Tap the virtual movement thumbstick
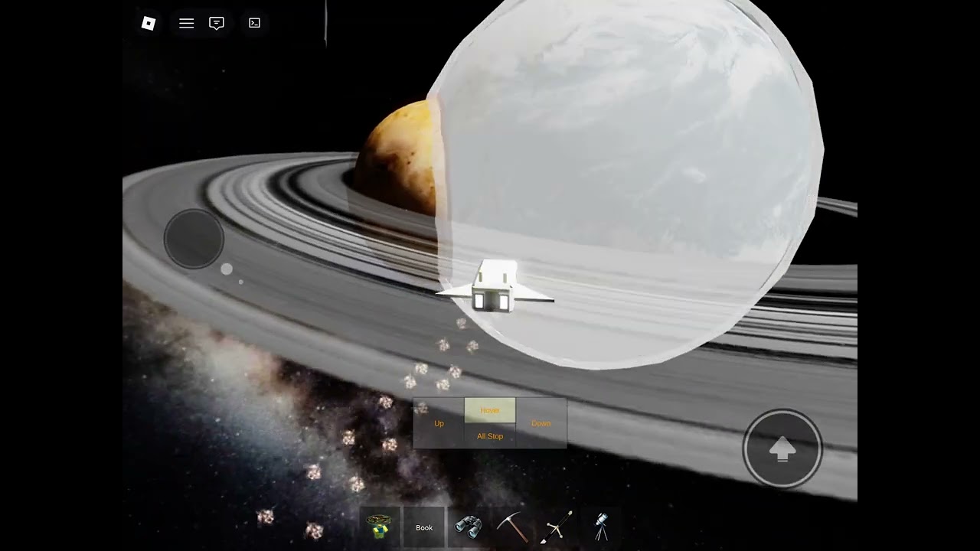This screenshot has width=980, height=551. pos(194,239)
